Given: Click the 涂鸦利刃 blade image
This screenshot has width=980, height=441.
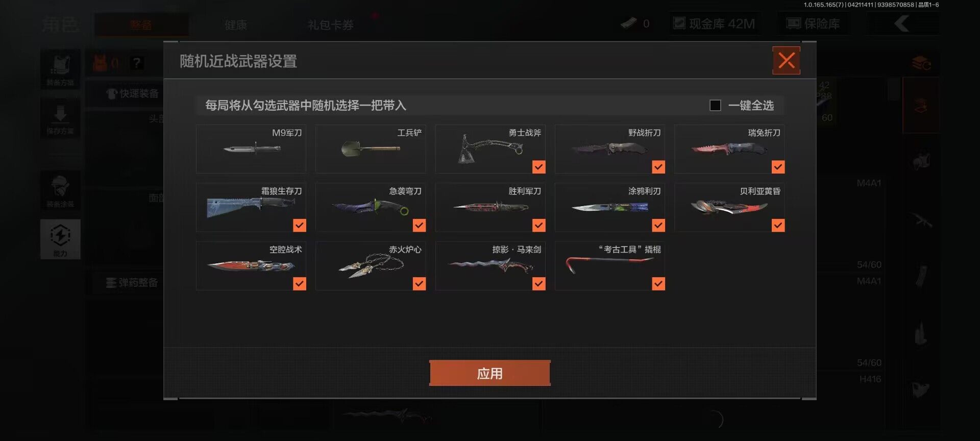Looking at the screenshot, I should tap(610, 207).
